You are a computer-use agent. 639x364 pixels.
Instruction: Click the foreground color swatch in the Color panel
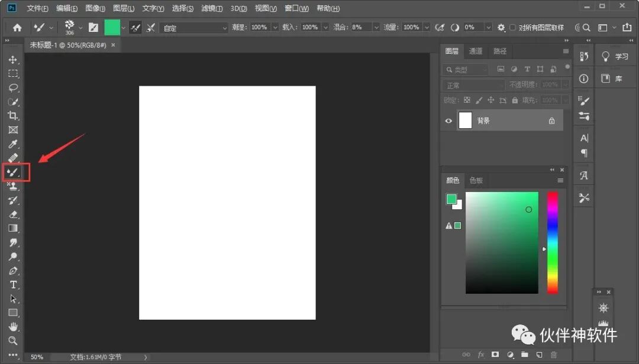pyautogui.click(x=451, y=199)
